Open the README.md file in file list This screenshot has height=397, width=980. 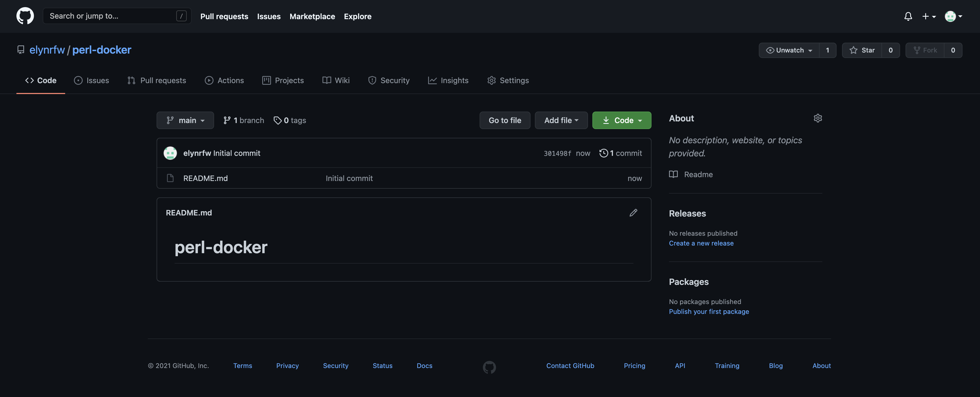point(205,178)
